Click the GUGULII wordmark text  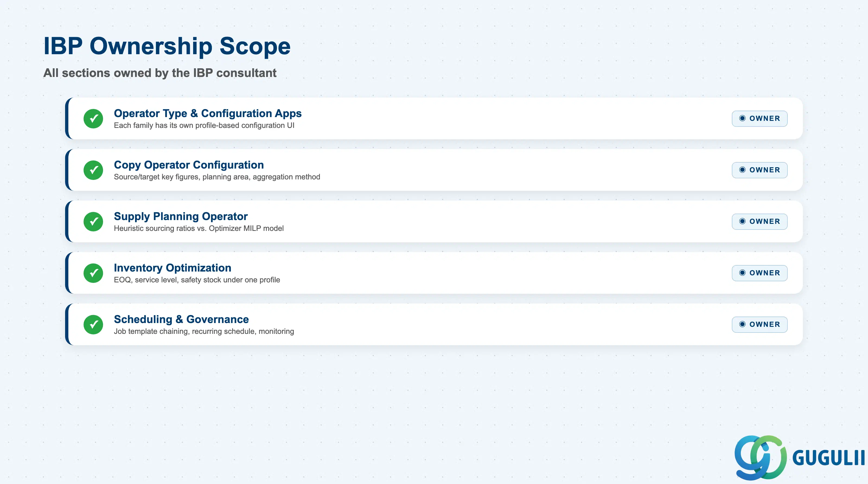(x=829, y=458)
